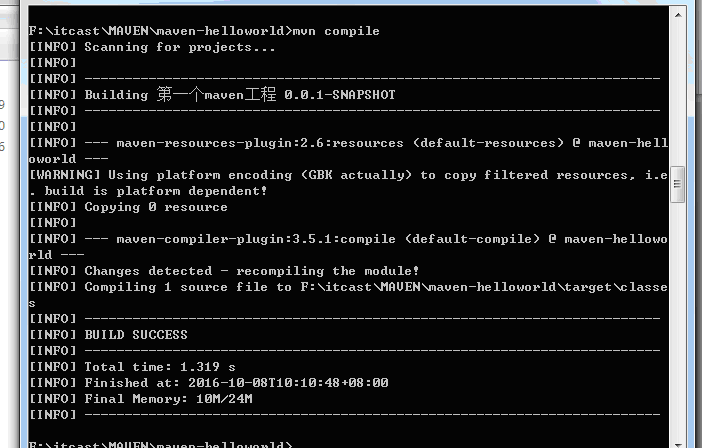The image size is (702, 448).
Task: Click the vertical scrollbar thumb
Action: tap(678, 184)
